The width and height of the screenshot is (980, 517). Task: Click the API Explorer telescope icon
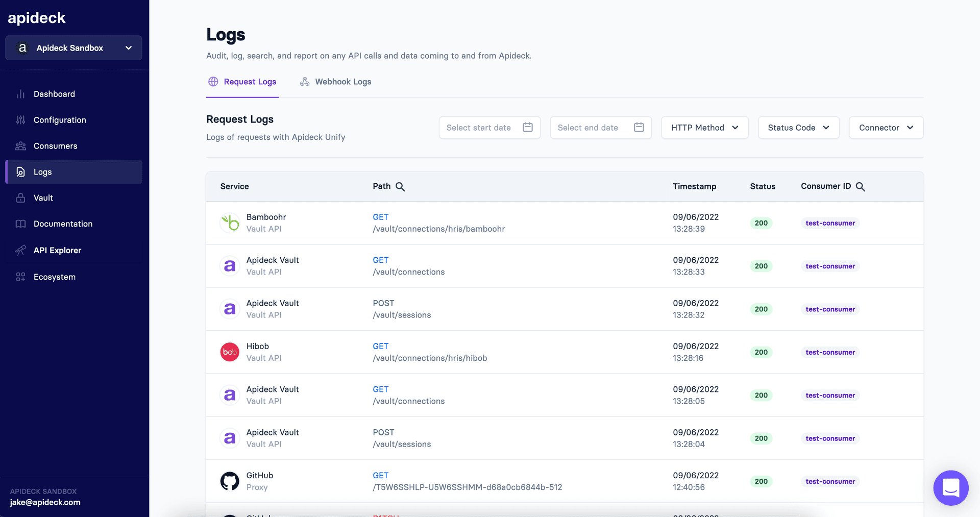tap(20, 250)
